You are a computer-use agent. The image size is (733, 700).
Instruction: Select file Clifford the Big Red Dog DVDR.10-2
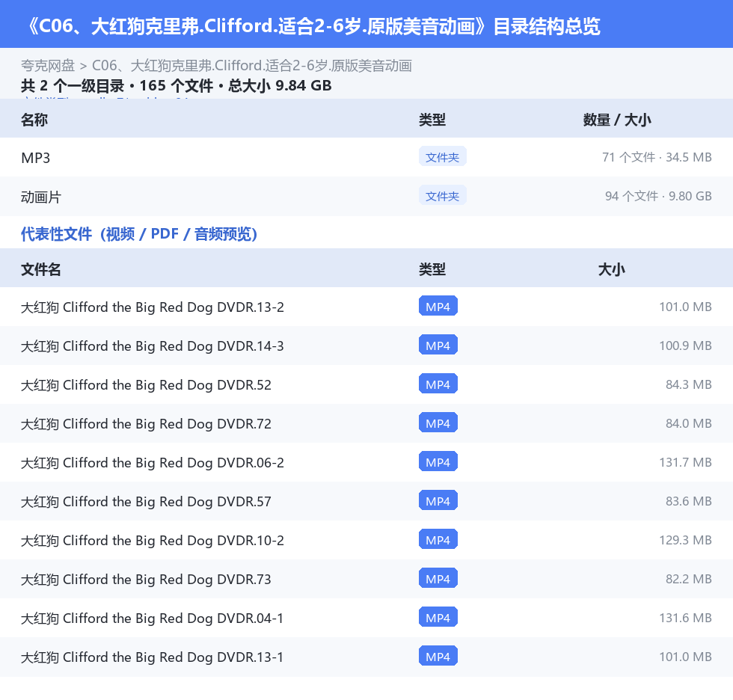click(153, 540)
